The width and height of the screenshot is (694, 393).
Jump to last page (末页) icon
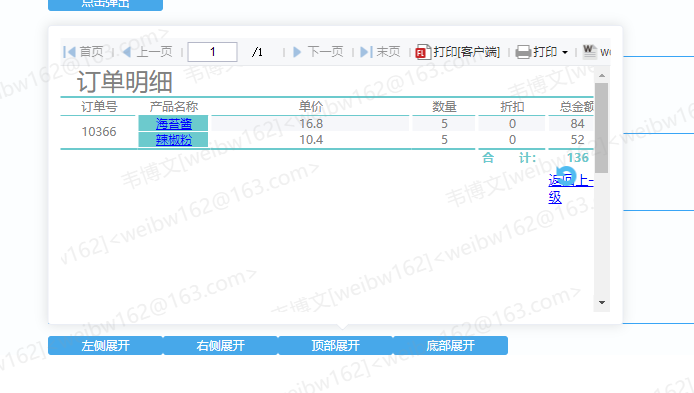point(366,52)
